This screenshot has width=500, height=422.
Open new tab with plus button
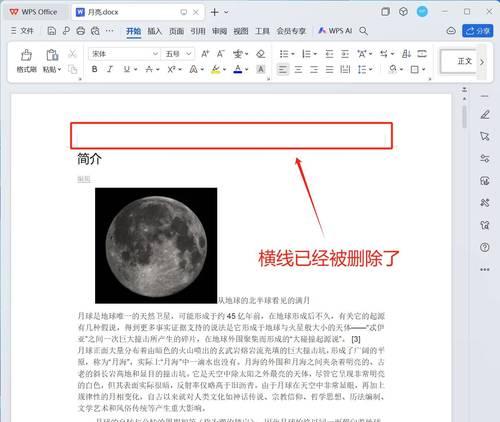(215, 12)
